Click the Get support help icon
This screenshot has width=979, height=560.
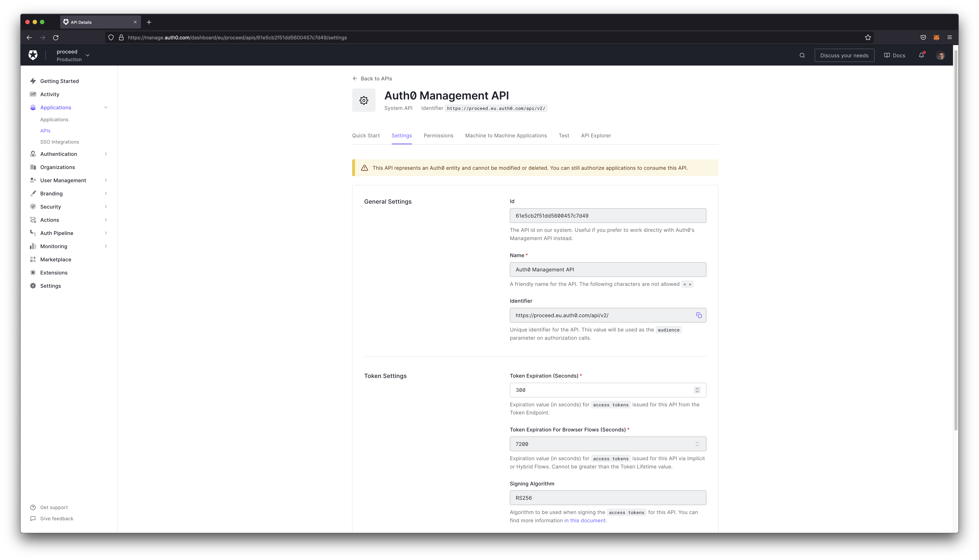pos(33,507)
